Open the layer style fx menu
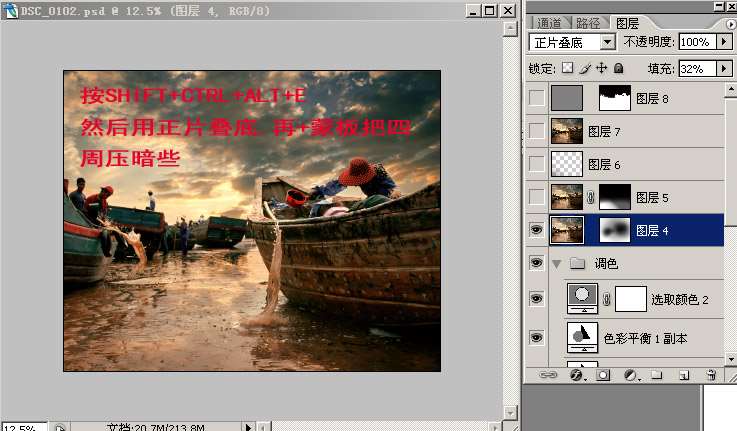Screen dimensions: 737x431 pyautogui.click(x=576, y=376)
